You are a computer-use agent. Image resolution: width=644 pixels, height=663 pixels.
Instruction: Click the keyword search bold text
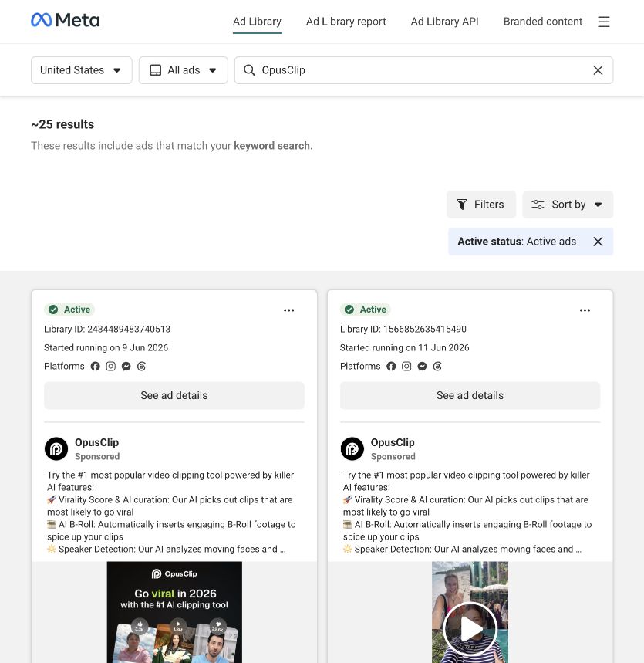(273, 146)
